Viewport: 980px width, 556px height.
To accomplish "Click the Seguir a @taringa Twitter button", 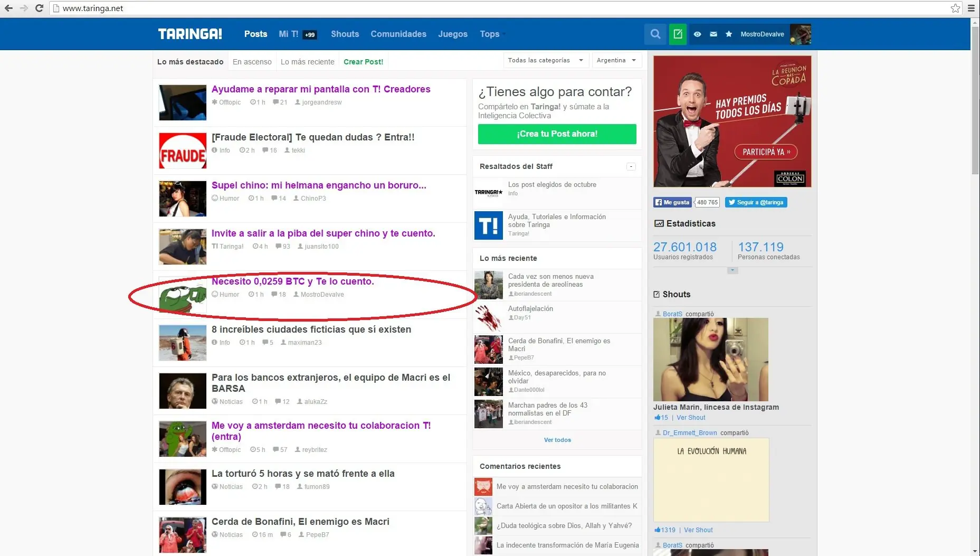I will coord(756,202).
